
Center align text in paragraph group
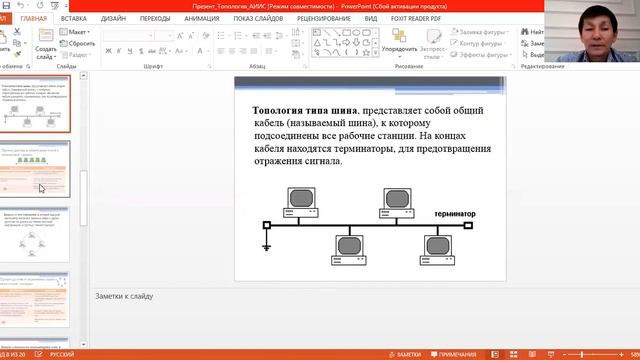232,51
